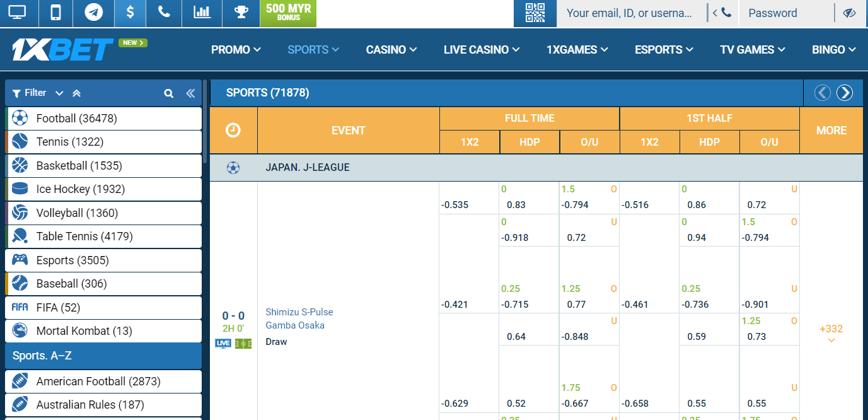Select Australian Rules (187) in sidebar
Viewport: 868px width, 420px height.
coord(103,405)
